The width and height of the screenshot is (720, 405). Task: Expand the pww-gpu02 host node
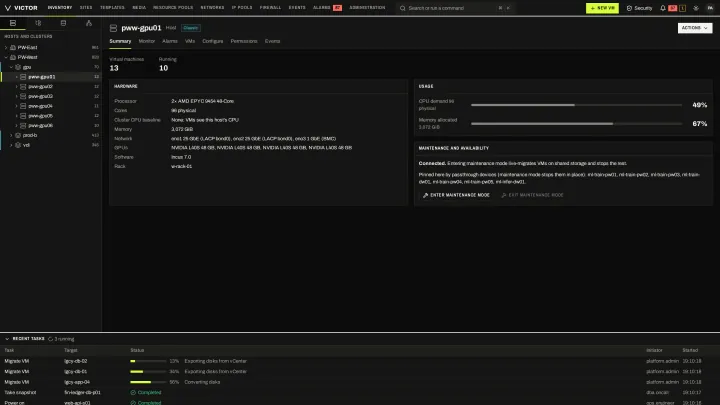click(x=17, y=86)
